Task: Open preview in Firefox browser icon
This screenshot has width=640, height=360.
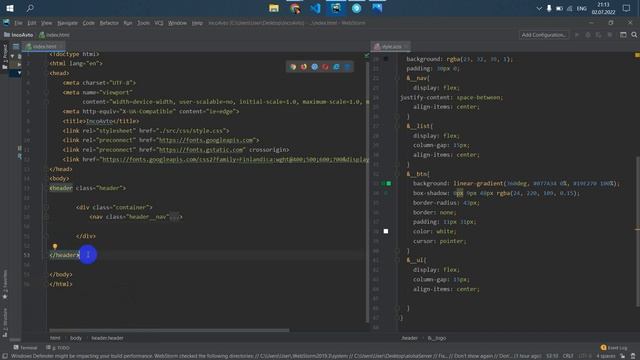Action: tap(304, 67)
